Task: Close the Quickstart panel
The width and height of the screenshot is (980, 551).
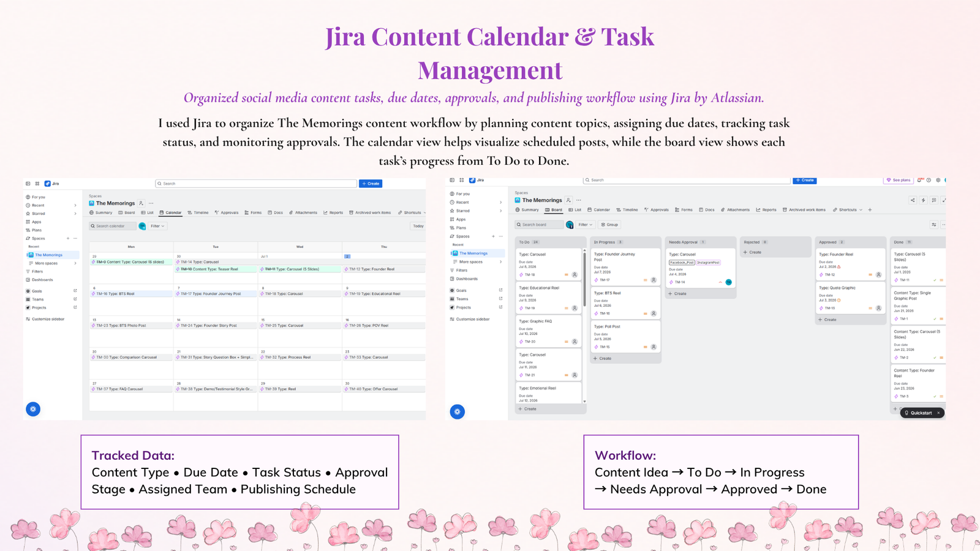Action: [x=938, y=413]
